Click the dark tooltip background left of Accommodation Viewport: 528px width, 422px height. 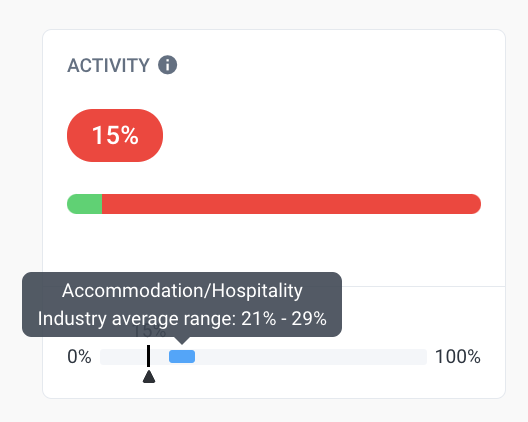42,290
